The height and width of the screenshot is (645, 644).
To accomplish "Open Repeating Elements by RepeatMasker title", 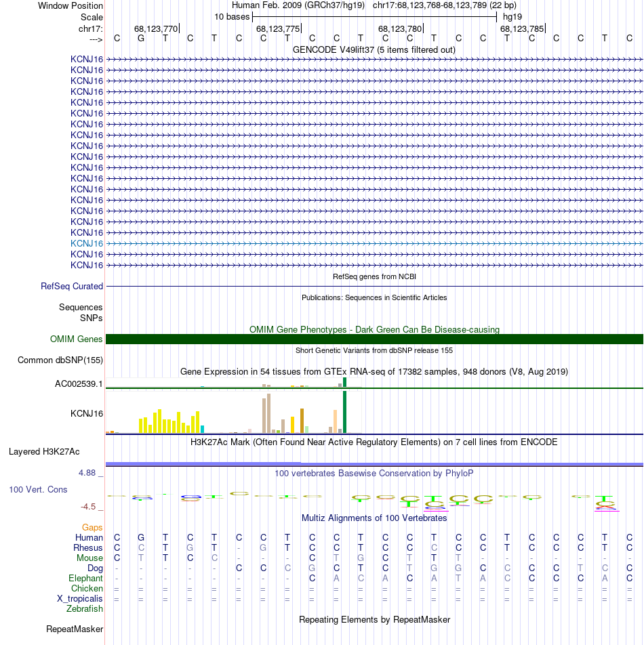I will (374, 619).
